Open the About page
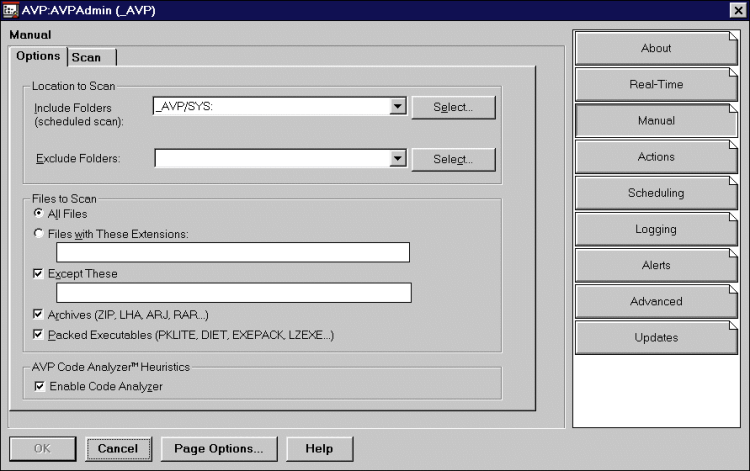The height and width of the screenshot is (471, 750). tap(656, 48)
